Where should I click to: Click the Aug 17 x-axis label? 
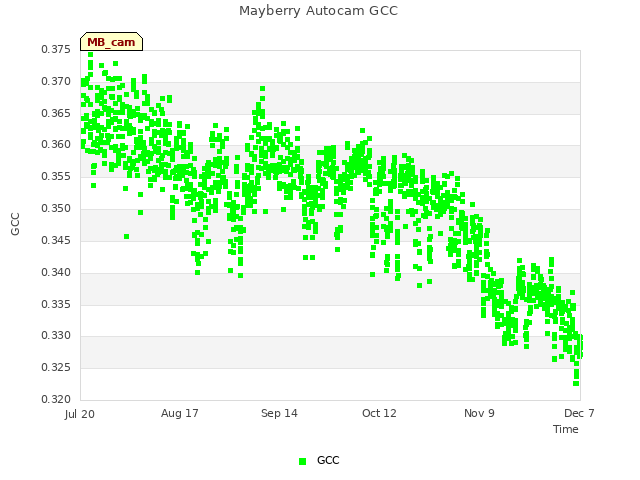click(180, 413)
